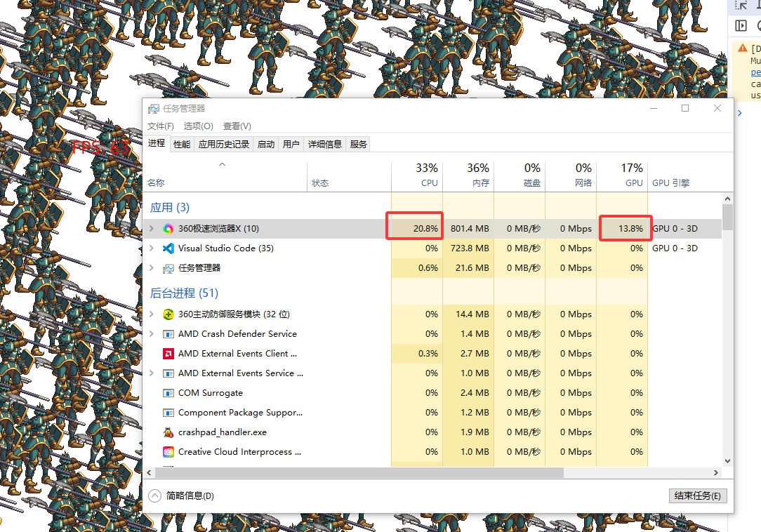This screenshot has width=761, height=532.
Task: Sort processes by 磁盘 column header
Action: [x=520, y=175]
